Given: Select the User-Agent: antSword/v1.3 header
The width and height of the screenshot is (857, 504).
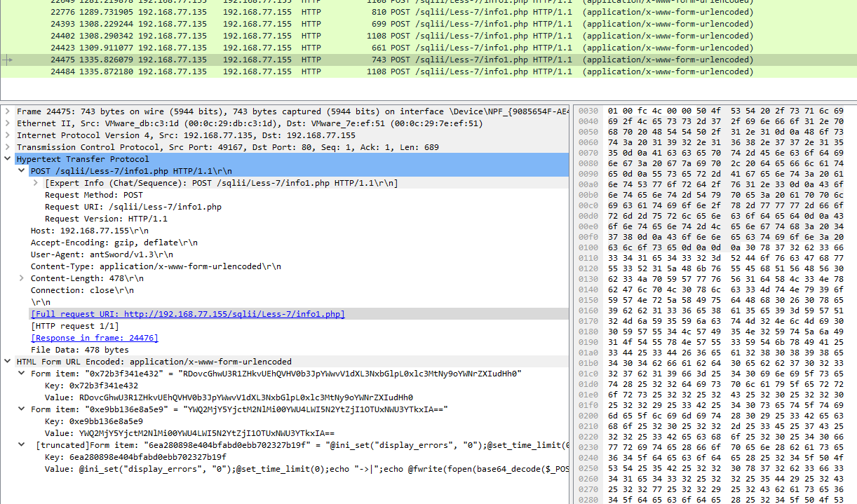Looking at the screenshot, I should tap(102, 254).
